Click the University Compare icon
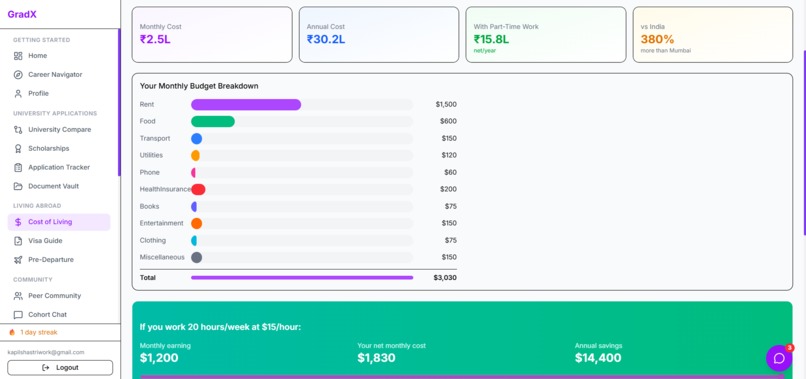The height and width of the screenshot is (379, 806). click(18, 130)
